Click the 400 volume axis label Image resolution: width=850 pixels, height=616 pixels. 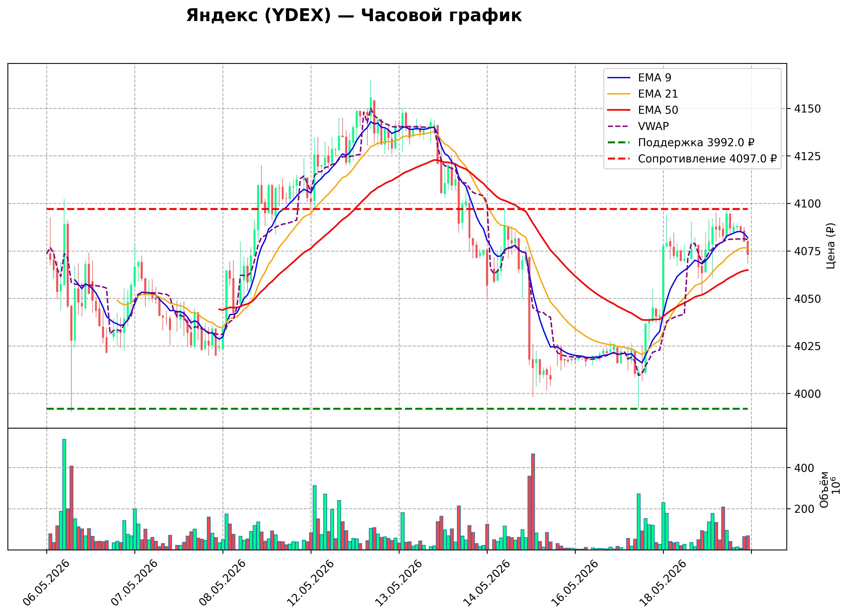(804, 468)
